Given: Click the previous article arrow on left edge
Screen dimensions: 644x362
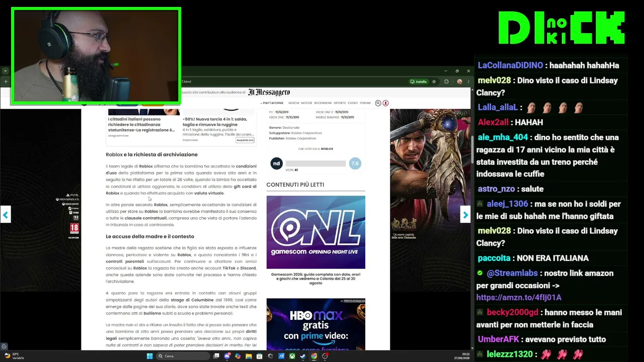Looking at the screenshot, I should (6, 215).
